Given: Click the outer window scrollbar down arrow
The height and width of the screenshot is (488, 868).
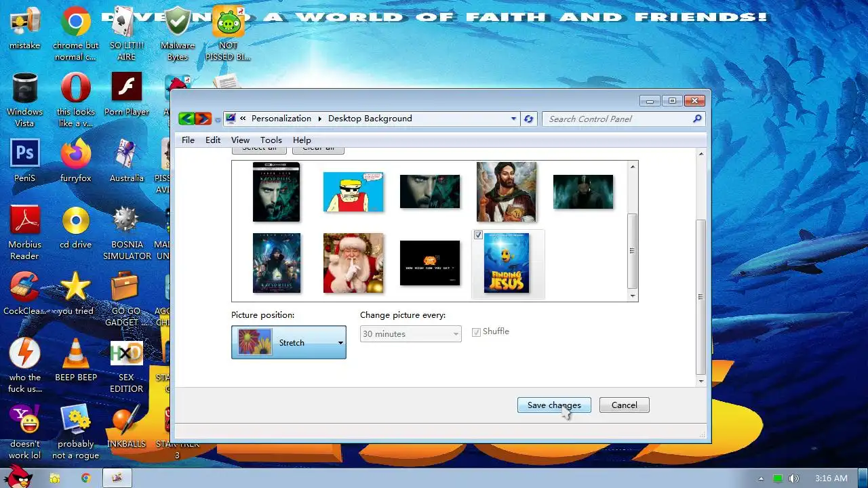Looking at the screenshot, I should 701,382.
